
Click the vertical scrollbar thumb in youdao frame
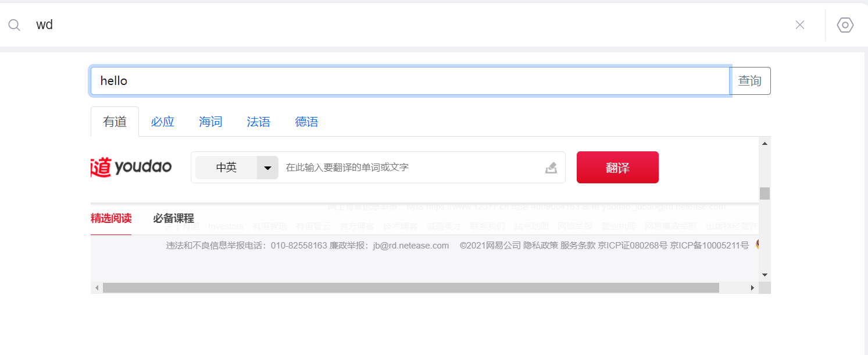tap(765, 193)
